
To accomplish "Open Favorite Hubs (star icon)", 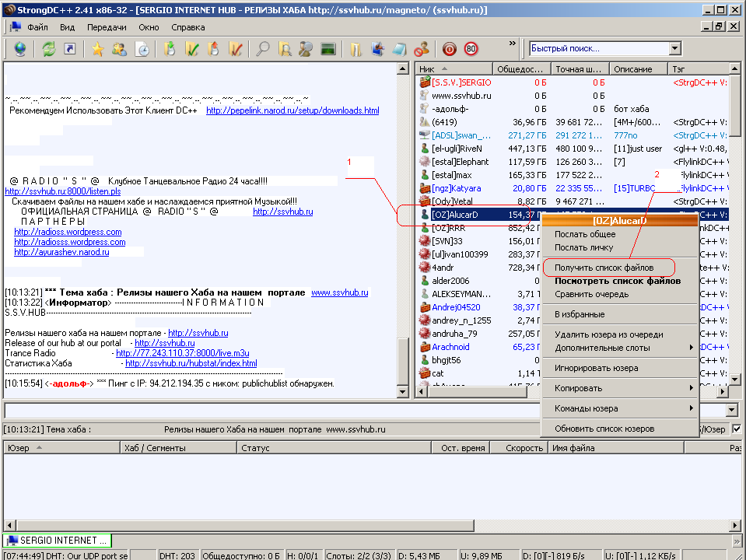I will [x=97, y=49].
